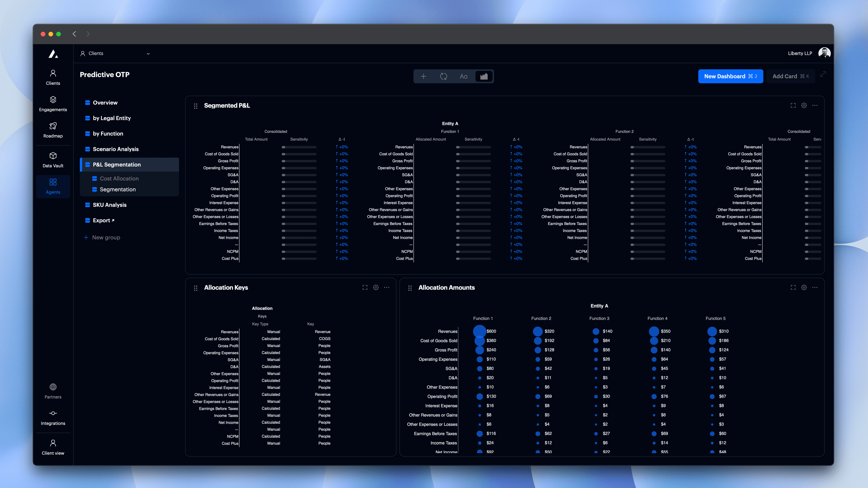Screen dimensions: 868x488
Task: Open Allocation Keys card settings gear
Action: (x=376, y=287)
